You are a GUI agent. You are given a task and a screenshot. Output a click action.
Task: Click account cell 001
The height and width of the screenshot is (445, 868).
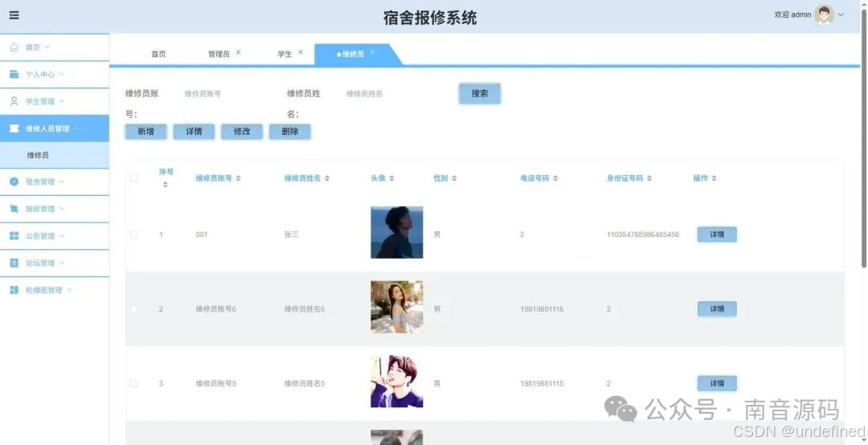(x=202, y=235)
